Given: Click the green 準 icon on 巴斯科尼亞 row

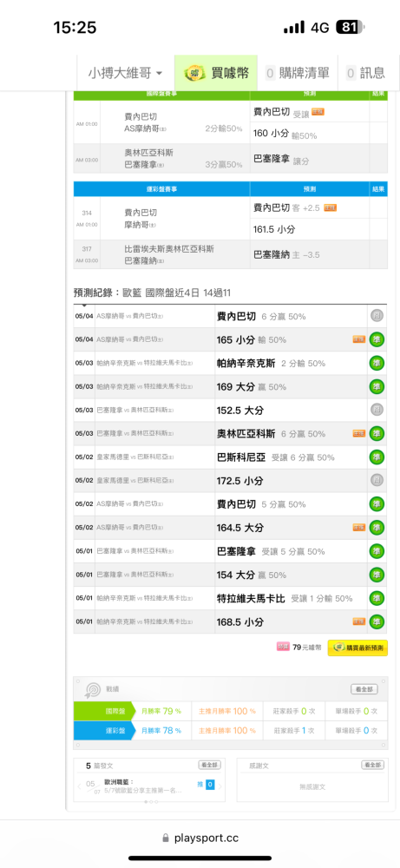Looking at the screenshot, I should coord(377,457).
